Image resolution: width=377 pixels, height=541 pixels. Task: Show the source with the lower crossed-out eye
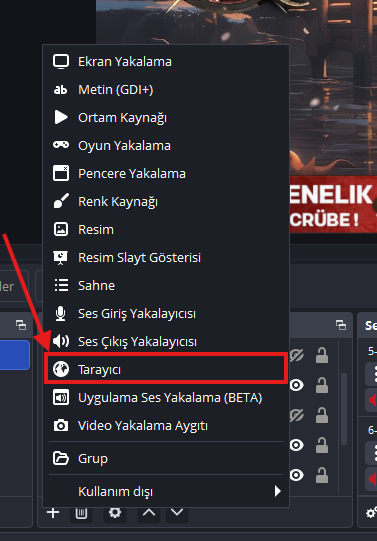coord(297,415)
